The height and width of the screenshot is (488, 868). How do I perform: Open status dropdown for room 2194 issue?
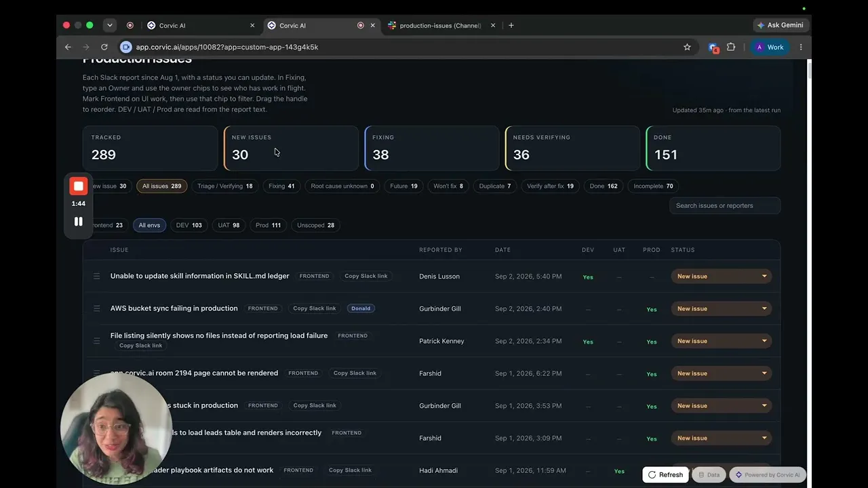(722, 373)
